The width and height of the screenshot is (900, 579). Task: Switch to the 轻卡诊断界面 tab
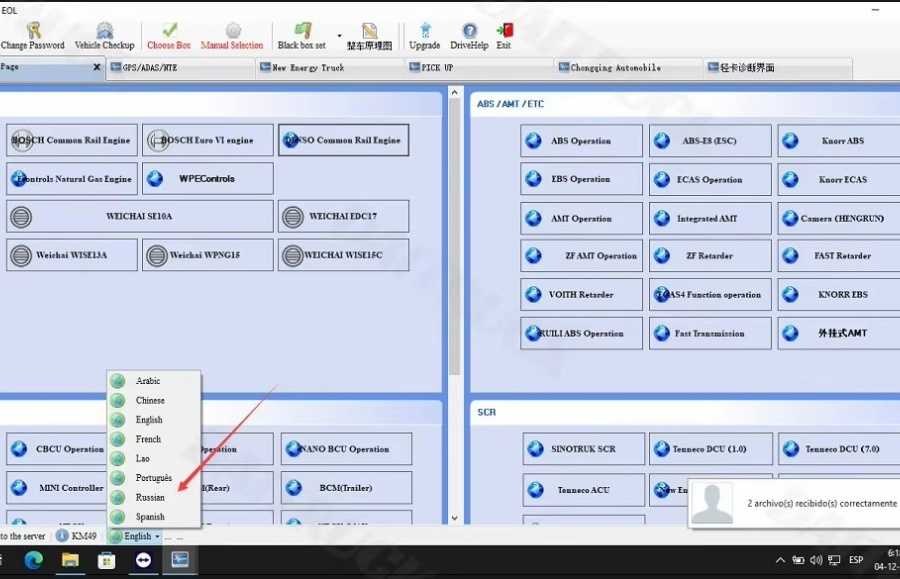click(x=778, y=68)
